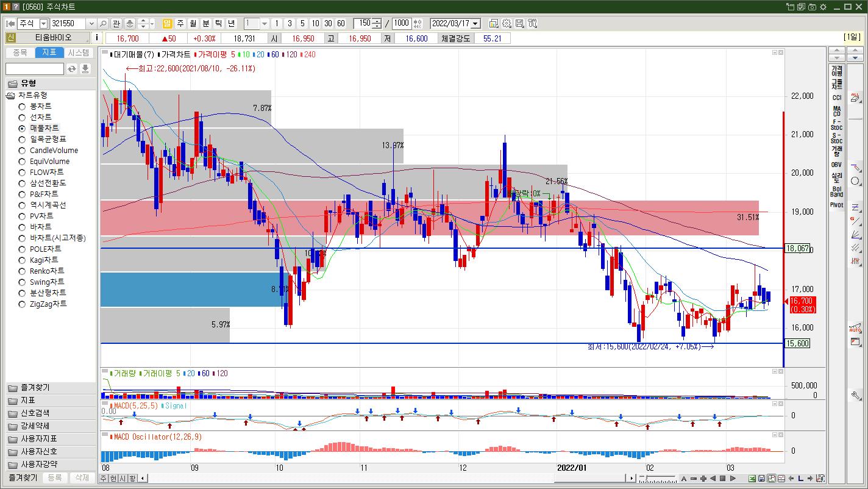Select ZigZag차트 chart type
This screenshot has width=868, height=489.
click(x=43, y=304)
